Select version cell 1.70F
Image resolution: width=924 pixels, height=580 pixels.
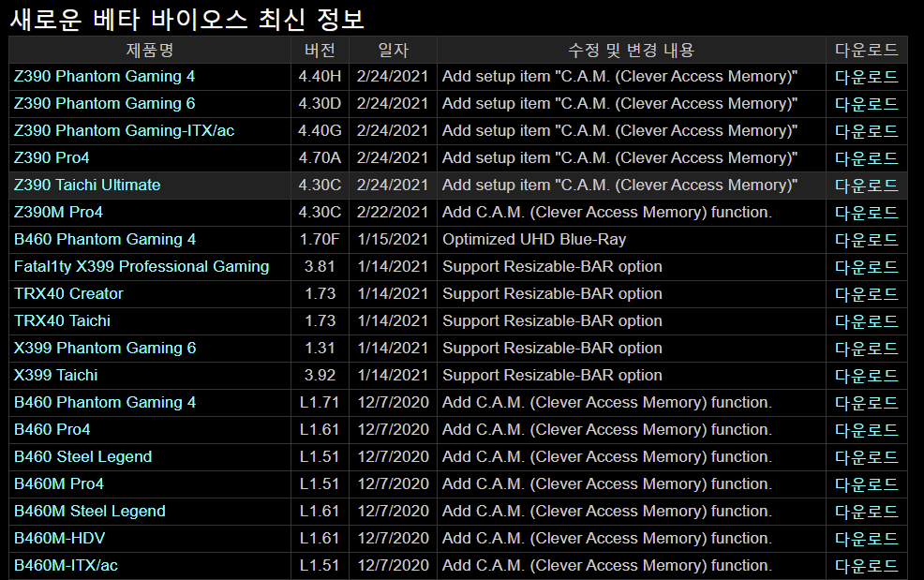coord(320,239)
